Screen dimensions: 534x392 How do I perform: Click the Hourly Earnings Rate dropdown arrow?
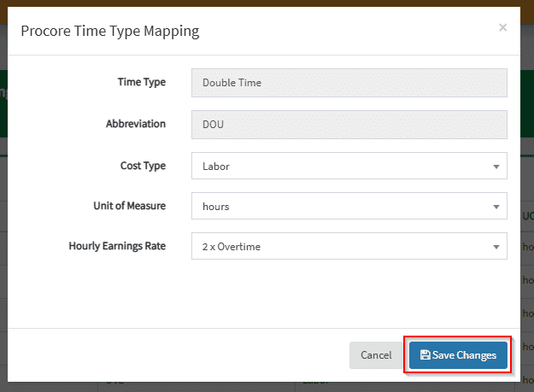tap(496, 248)
